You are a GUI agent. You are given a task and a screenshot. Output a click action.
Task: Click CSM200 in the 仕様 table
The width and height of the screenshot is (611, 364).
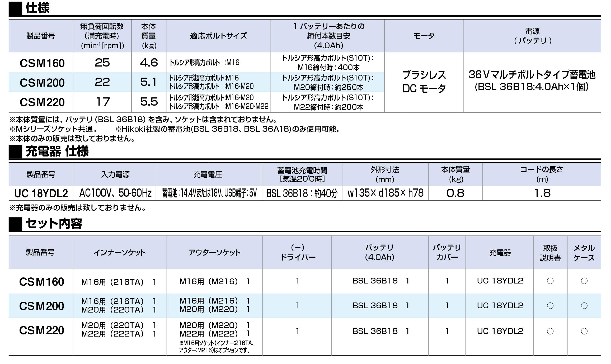pyautogui.click(x=42, y=83)
